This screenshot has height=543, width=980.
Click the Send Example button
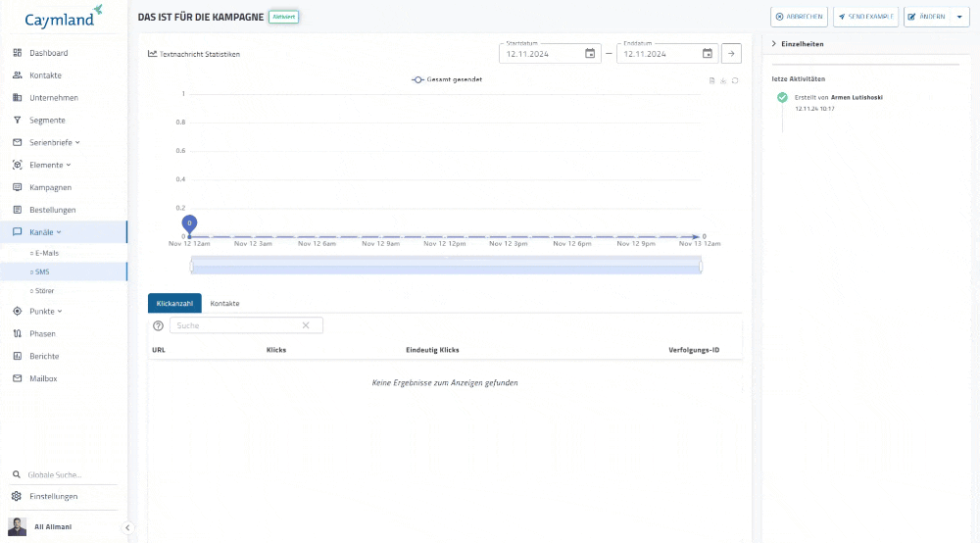pos(865,17)
